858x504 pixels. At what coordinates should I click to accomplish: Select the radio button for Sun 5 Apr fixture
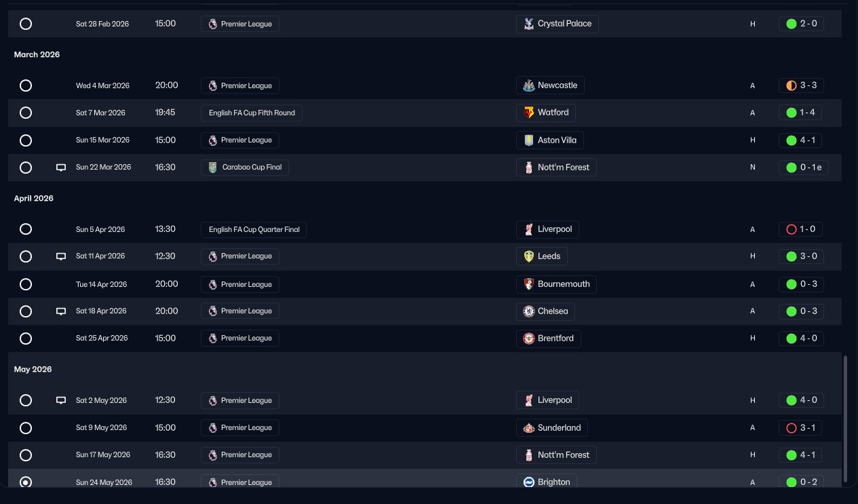pos(26,229)
